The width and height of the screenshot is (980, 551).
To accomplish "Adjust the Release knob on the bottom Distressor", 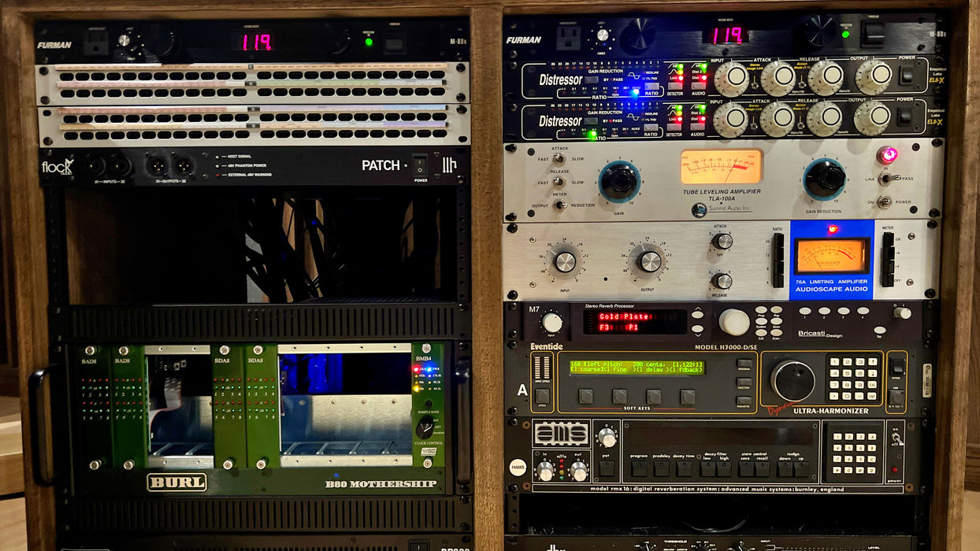I will [x=825, y=118].
